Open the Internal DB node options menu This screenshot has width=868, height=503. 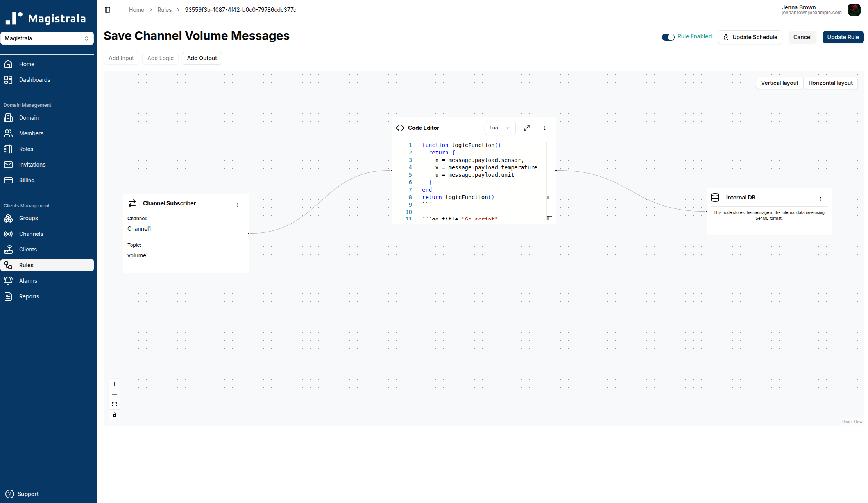(820, 199)
